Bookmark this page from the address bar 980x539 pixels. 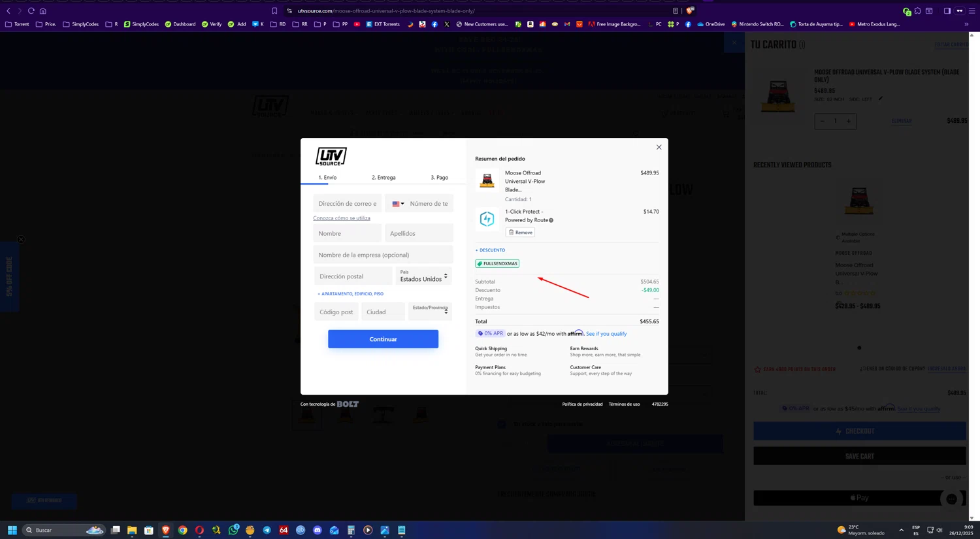[x=274, y=11]
